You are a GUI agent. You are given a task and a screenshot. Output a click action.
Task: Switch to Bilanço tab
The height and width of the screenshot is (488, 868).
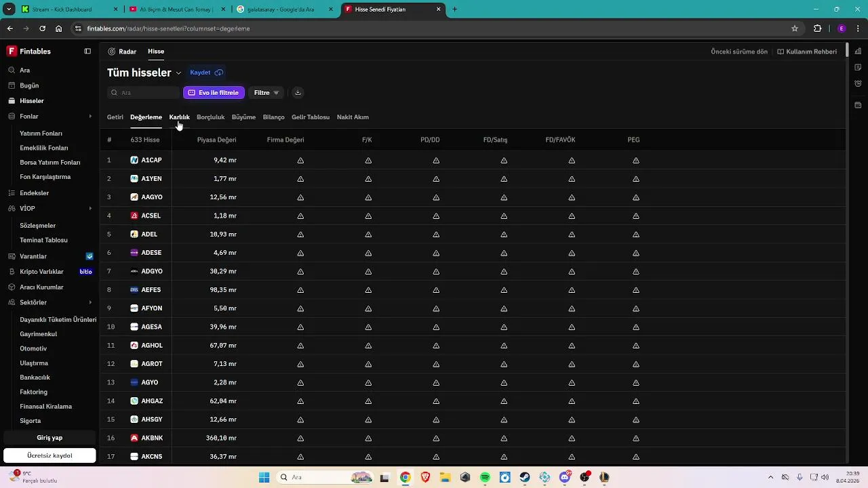coord(273,117)
